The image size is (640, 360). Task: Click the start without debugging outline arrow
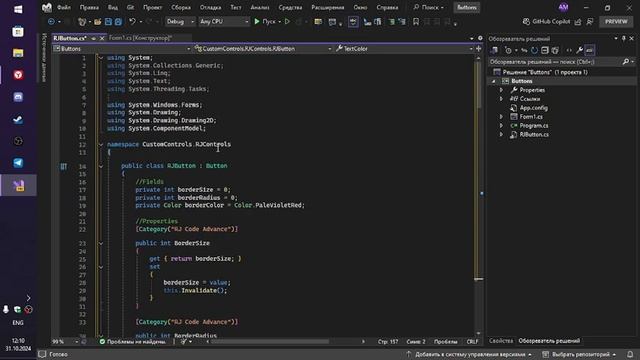click(287, 22)
